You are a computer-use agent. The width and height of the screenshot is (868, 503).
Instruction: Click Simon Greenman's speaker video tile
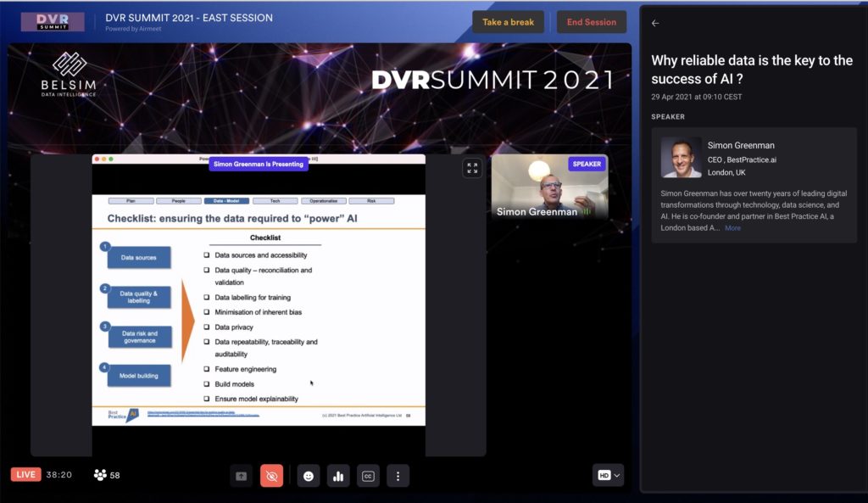point(549,187)
